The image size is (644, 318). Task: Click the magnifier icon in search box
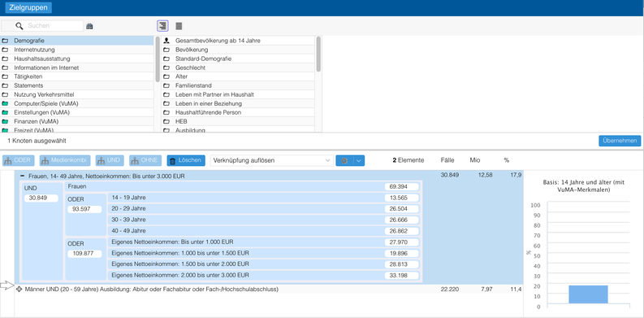[19, 25]
